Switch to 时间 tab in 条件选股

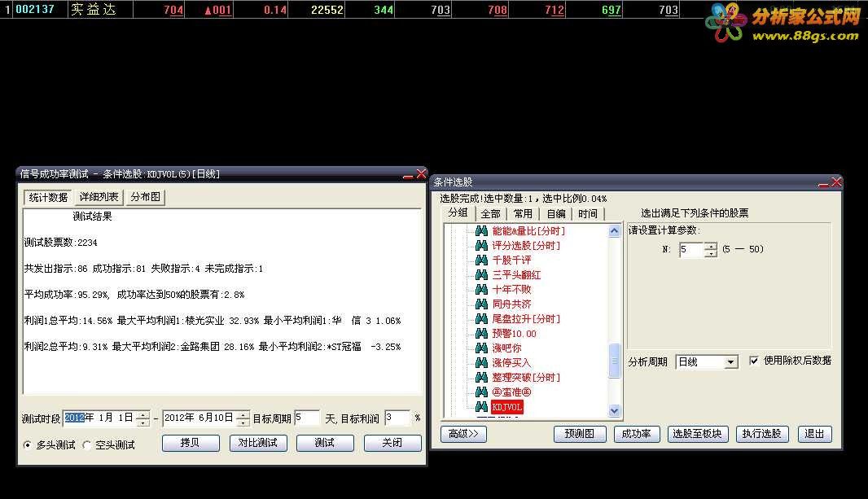pos(588,213)
